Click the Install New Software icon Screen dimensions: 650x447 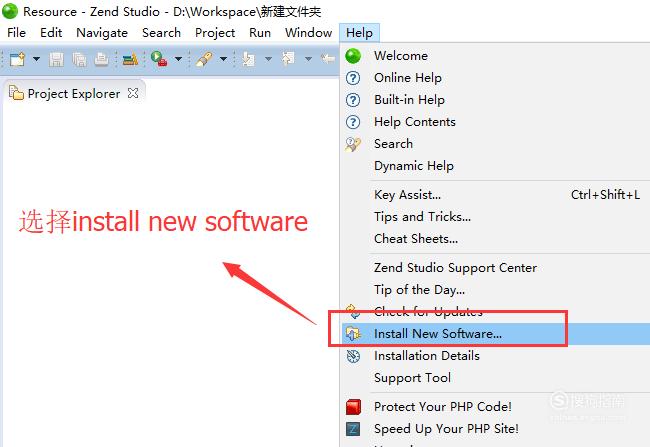pyautogui.click(x=353, y=333)
